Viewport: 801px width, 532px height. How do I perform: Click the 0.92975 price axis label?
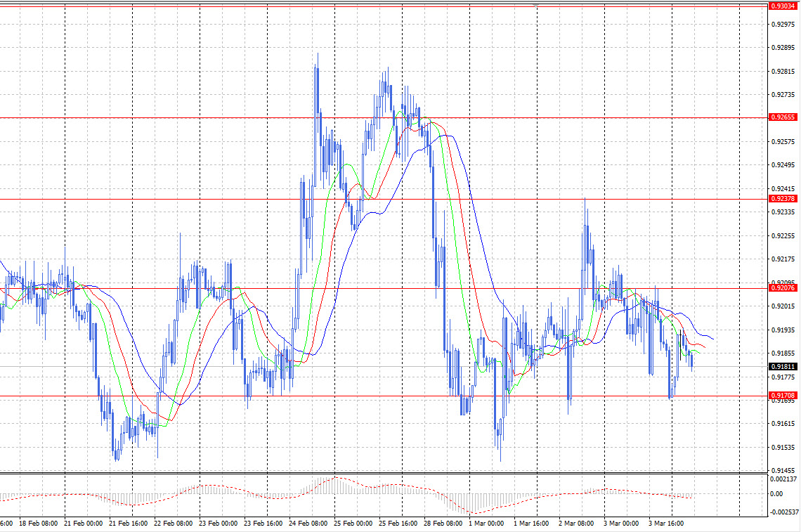click(783, 25)
